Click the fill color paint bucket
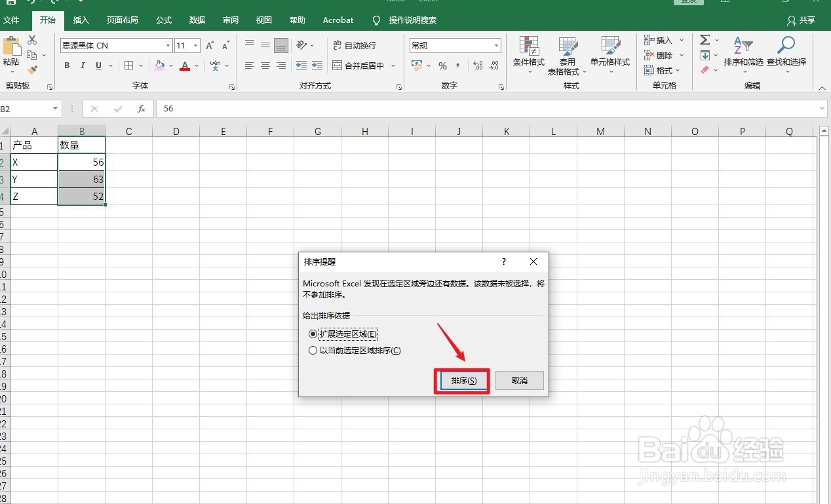The width and height of the screenshot is (831, 504). (x=160, y=66)
